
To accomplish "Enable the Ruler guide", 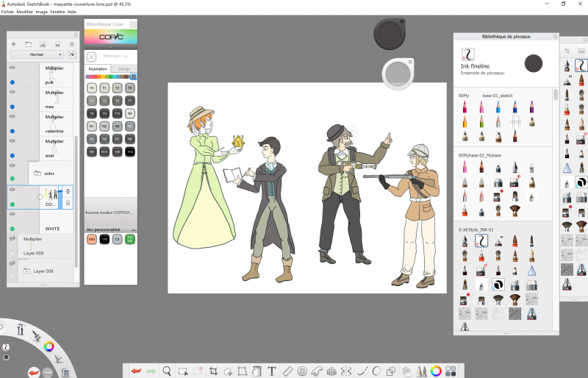I will pyautogui.click(x=287, y=371).
